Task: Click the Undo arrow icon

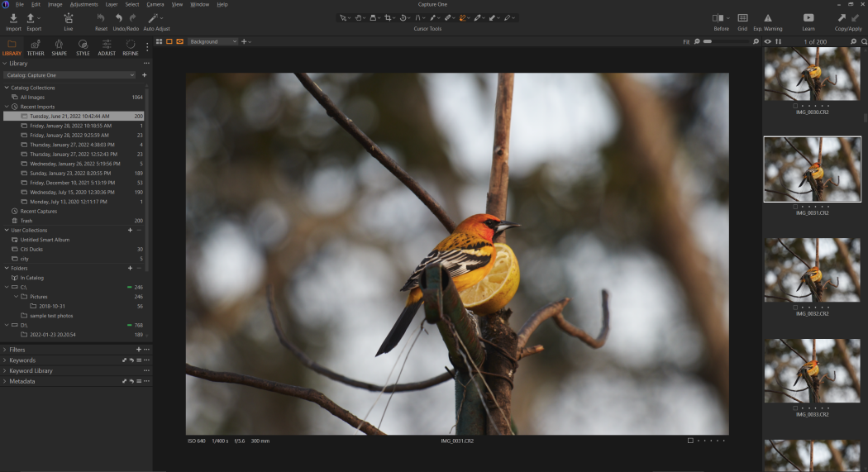Action: (x=118, y=18)
